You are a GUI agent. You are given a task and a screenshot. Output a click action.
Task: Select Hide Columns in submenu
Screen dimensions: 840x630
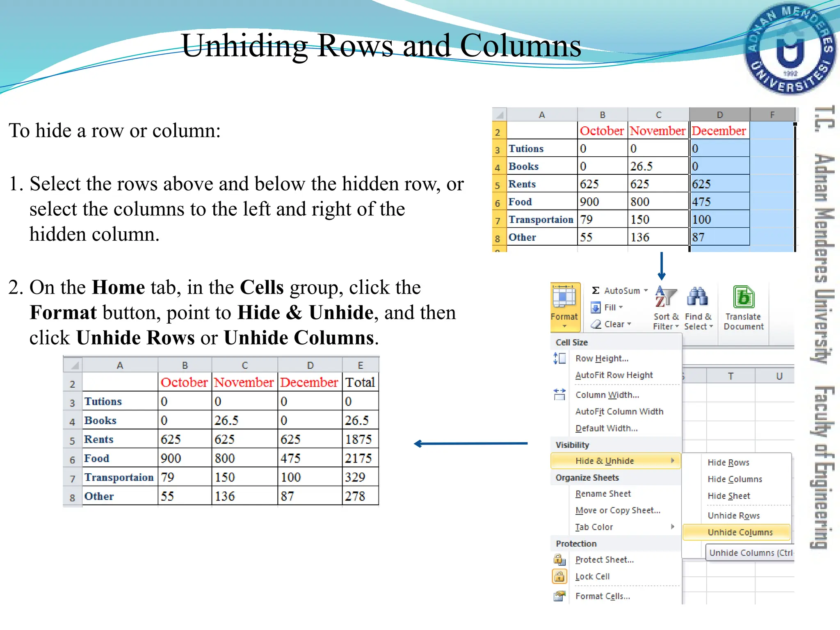tap(735, 479)
